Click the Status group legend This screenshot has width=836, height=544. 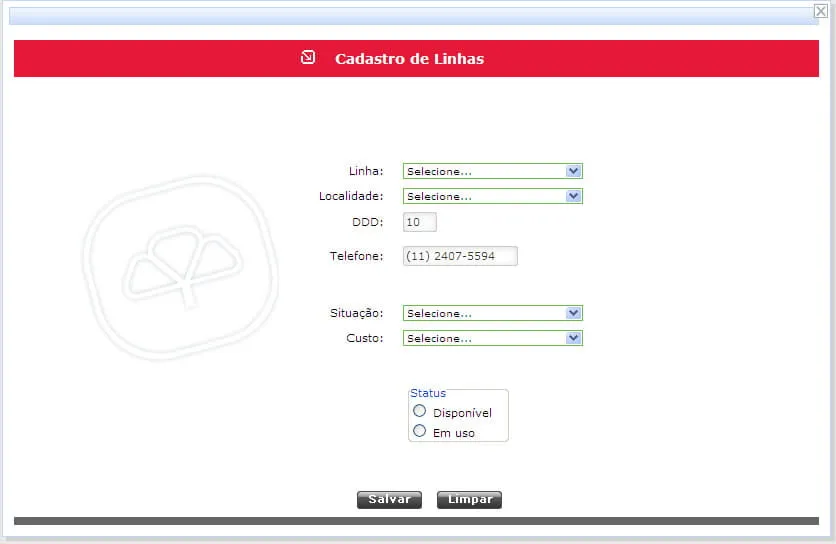(428, 393)
